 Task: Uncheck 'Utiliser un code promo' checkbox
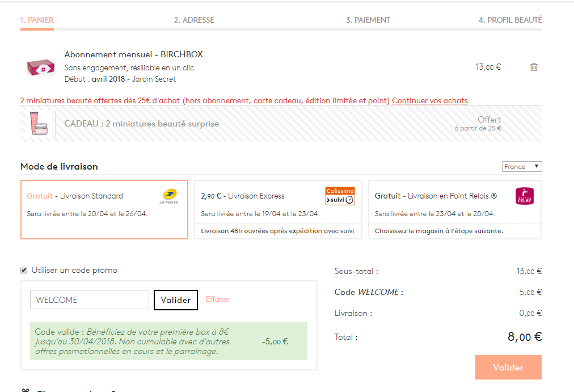(24, 270)
